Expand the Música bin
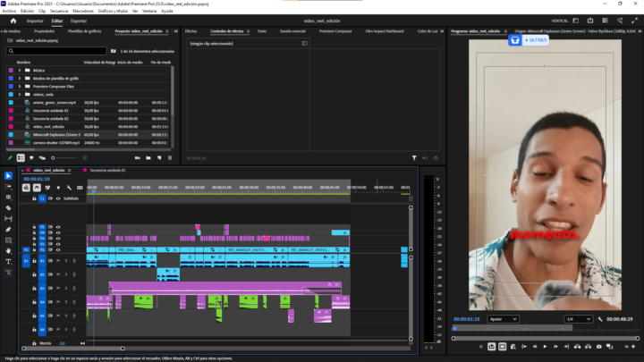The image size is (644, 362). click(19, 70)
